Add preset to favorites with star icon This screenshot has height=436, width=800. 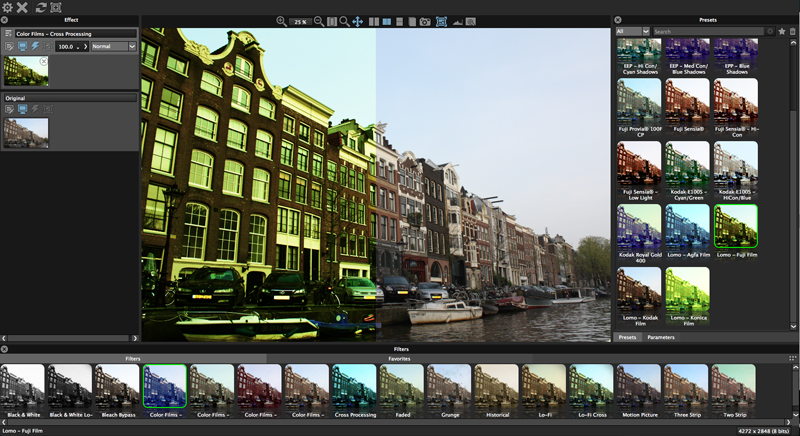click(782, 32)
